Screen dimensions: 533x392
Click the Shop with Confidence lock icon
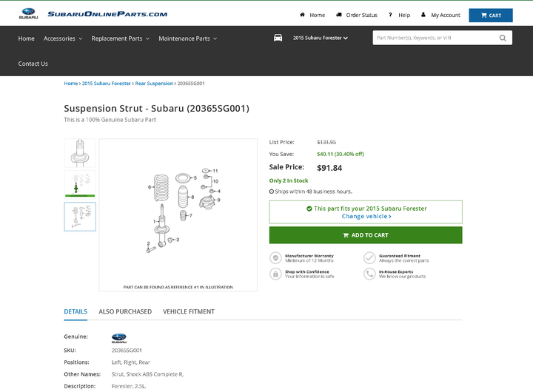tap(275, 274)
